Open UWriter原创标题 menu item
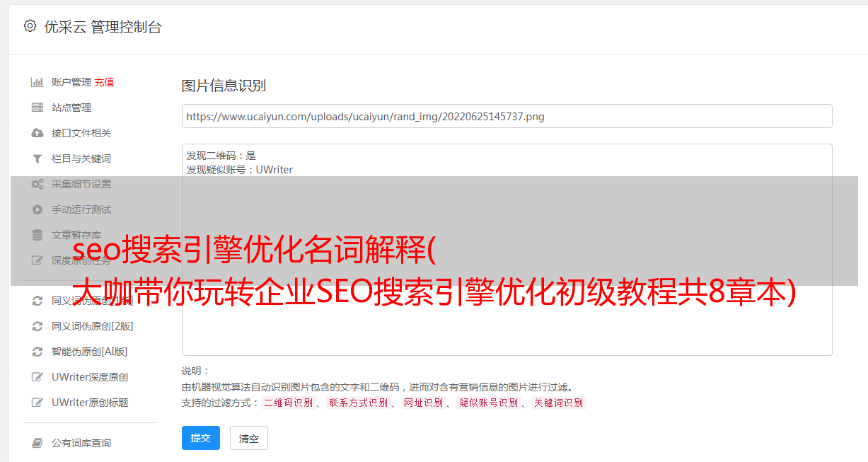The width and height of the screenshot is (868, 462). pyautogui.click(x=90, y=403)
